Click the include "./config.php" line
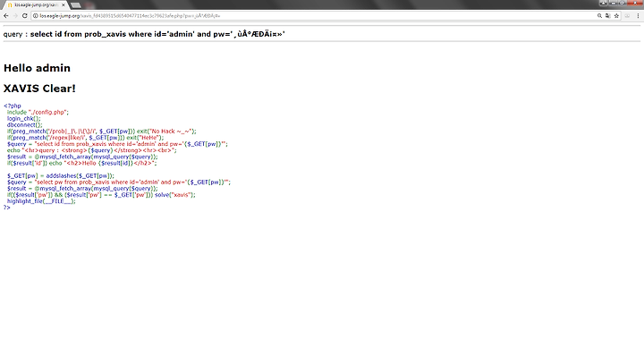The height and width of the screenshot is (348, 644). (x=38, y=112)
